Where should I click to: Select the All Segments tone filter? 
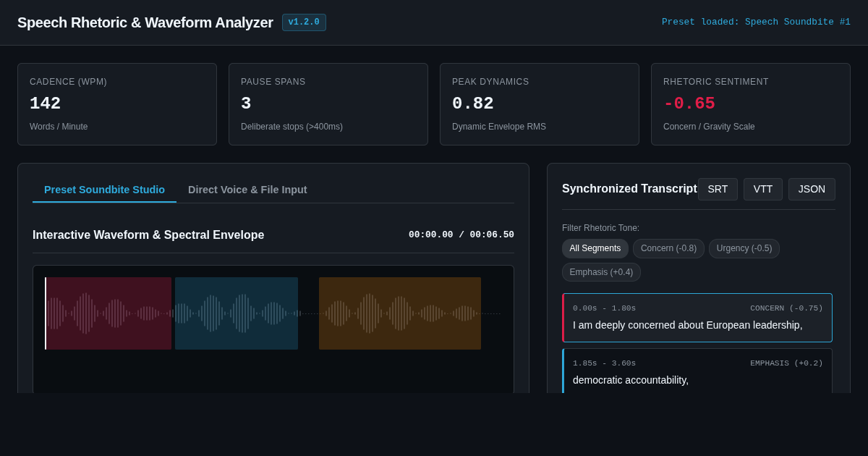coord(595,248)
